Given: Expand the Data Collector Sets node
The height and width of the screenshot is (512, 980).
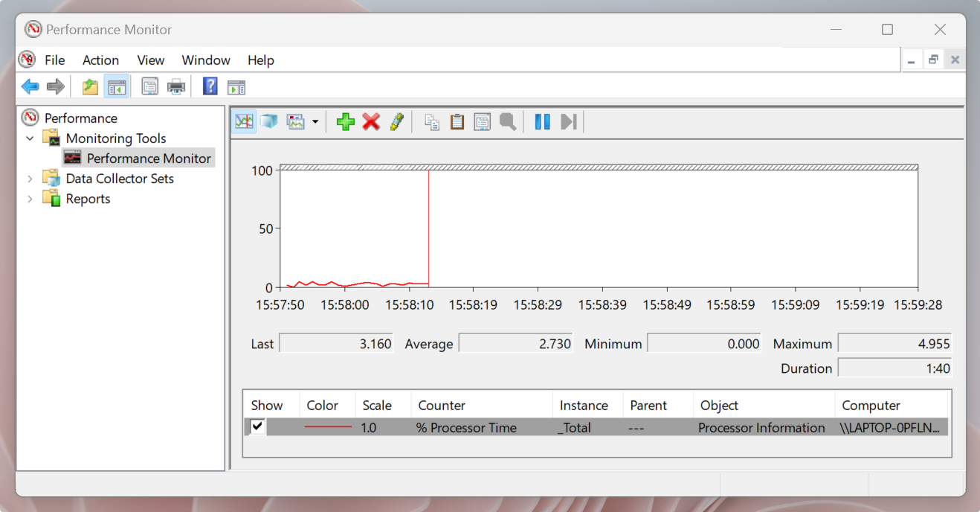Looking at the screenshot, I should [30, 178].
